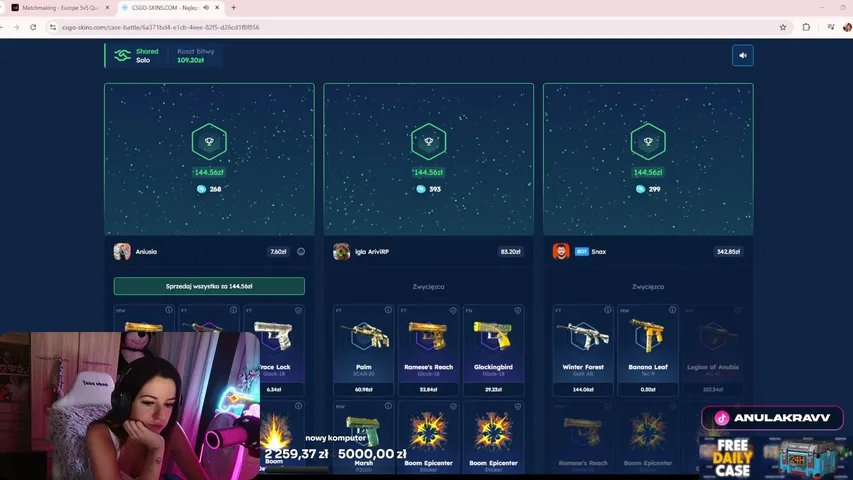Select igla ArivIRP's Ramese's Reach Glock-18 card

(428, 350)
